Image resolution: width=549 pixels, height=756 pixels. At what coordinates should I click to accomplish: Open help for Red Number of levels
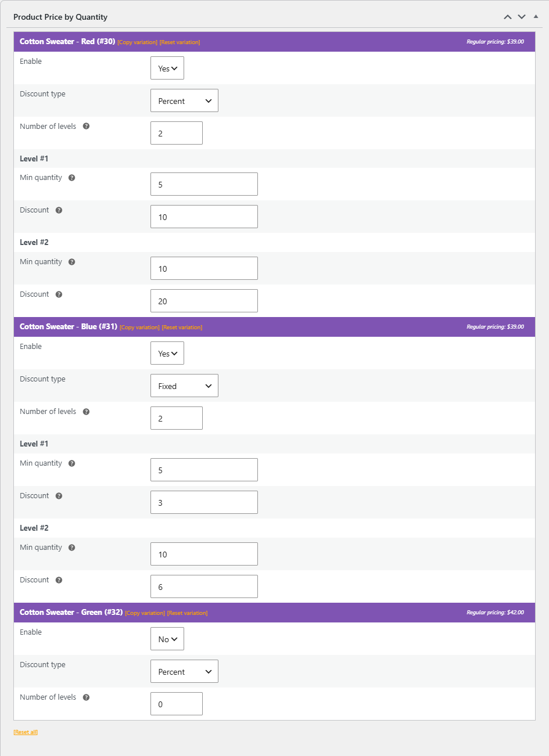click(86, 126)
